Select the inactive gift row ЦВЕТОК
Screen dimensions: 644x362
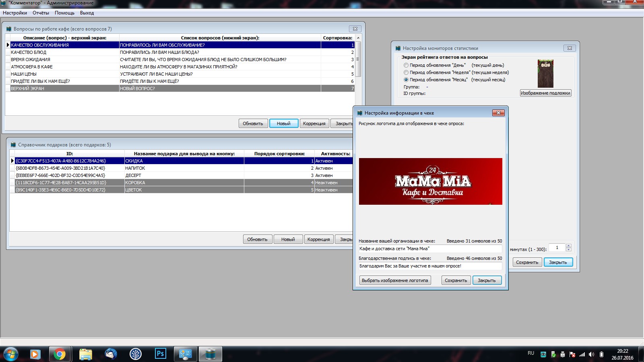coord(181,190)
